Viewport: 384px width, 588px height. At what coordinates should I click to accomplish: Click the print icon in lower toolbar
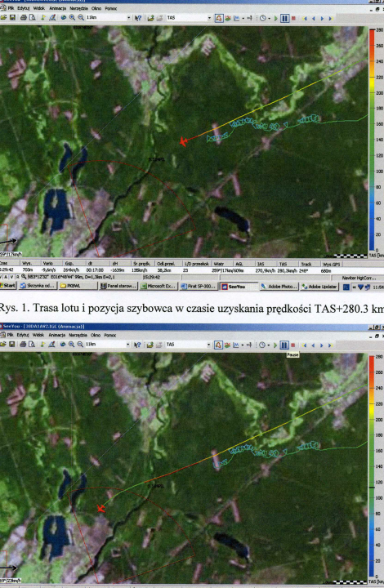click(x=23, y=344)
